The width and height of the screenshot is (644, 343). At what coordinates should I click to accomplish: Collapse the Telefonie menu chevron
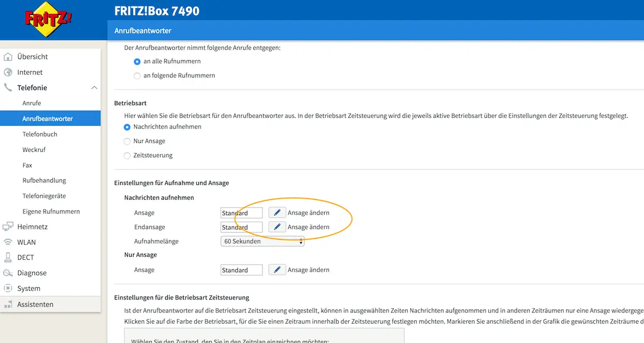(x=94, y=87)
